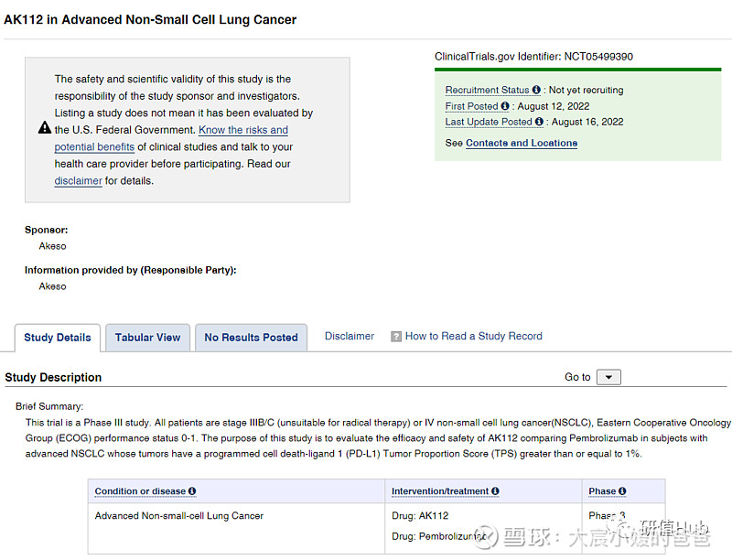Open Contacts and Locations link
This screenshot has height=560, width=732.
[x=522, y=144]
